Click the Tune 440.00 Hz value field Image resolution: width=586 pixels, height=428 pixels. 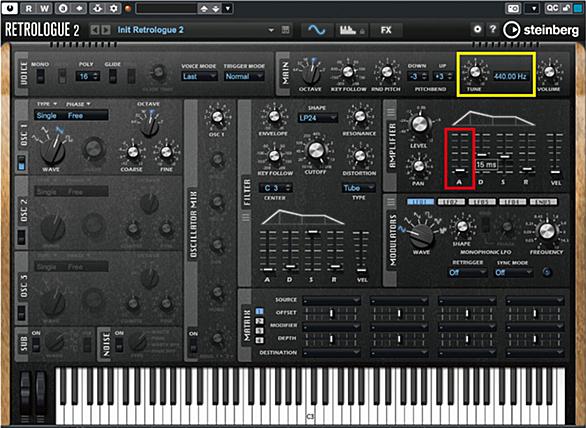click(x=510, y=76)
